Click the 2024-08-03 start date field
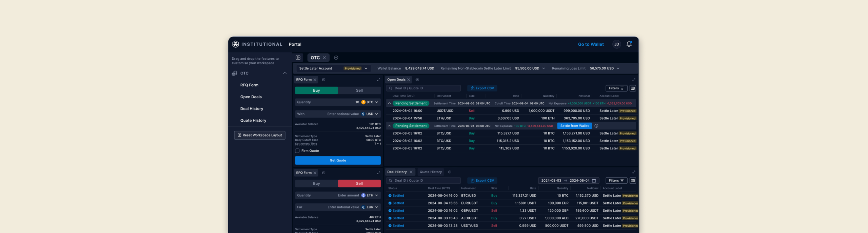Viewport: 868px width, 233px height. click(x=551, y=181)
